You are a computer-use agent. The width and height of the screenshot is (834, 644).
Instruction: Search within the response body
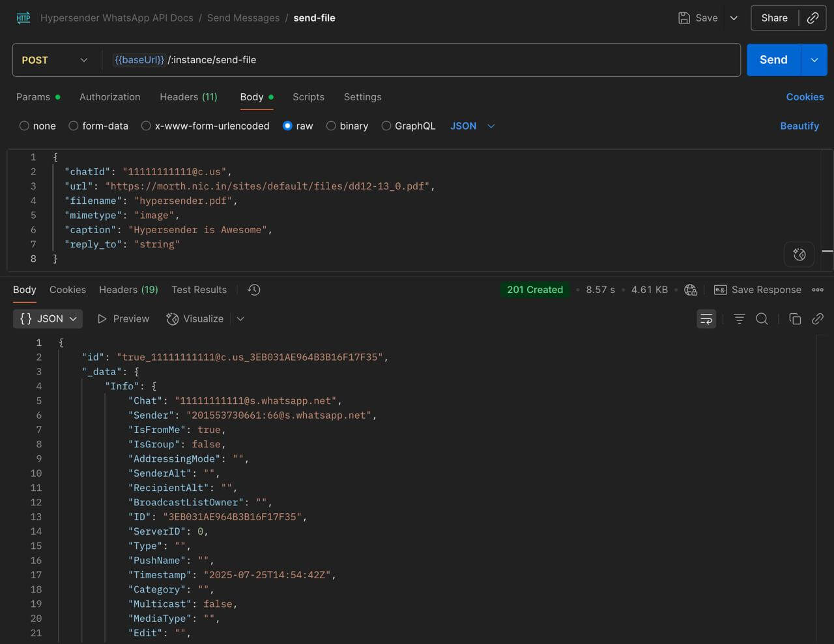[762, 319]
